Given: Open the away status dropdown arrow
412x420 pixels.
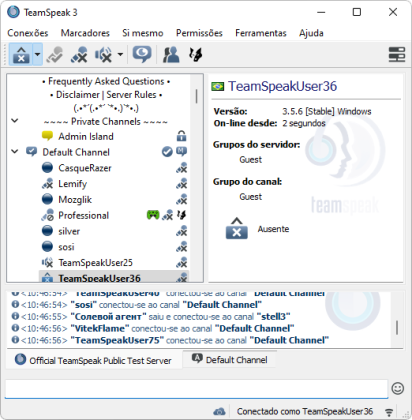Looking at the screenshot, I should [37, 54].
